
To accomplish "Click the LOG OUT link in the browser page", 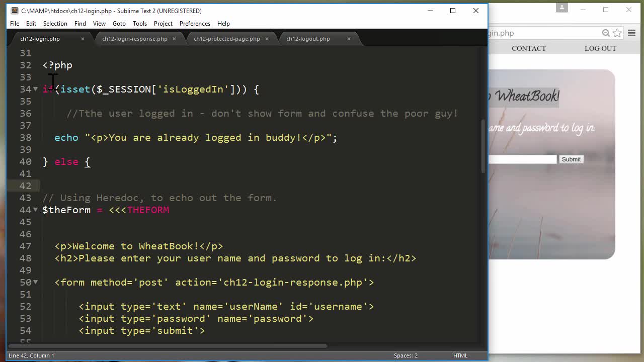I will pyautogui.click(x=600, y=48).
